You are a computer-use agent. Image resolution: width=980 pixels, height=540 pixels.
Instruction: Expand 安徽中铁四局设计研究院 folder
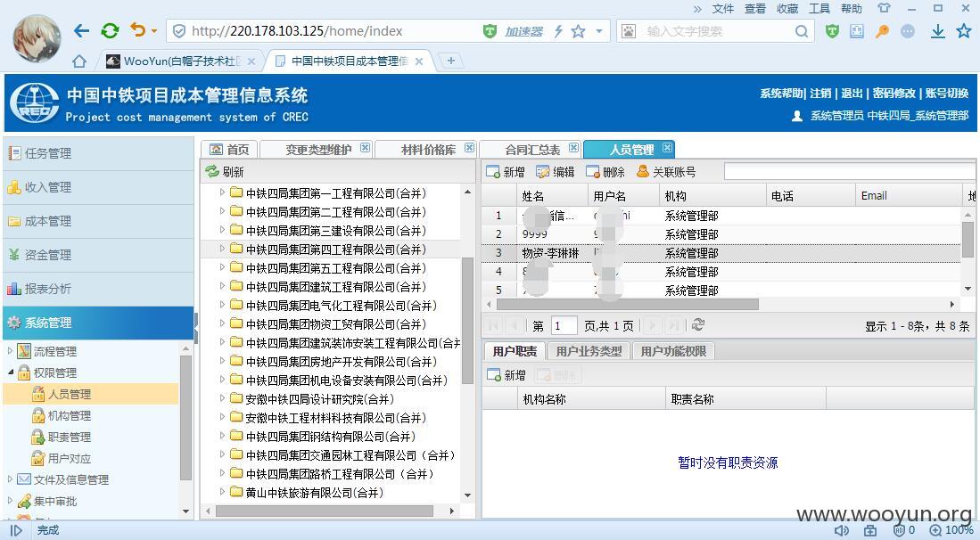[x=222, y=398]
